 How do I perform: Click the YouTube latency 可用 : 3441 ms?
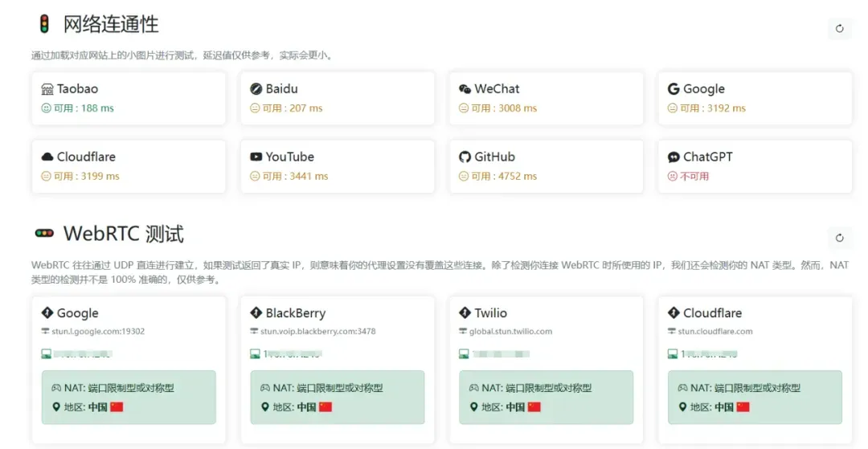[x=295, y=177]
